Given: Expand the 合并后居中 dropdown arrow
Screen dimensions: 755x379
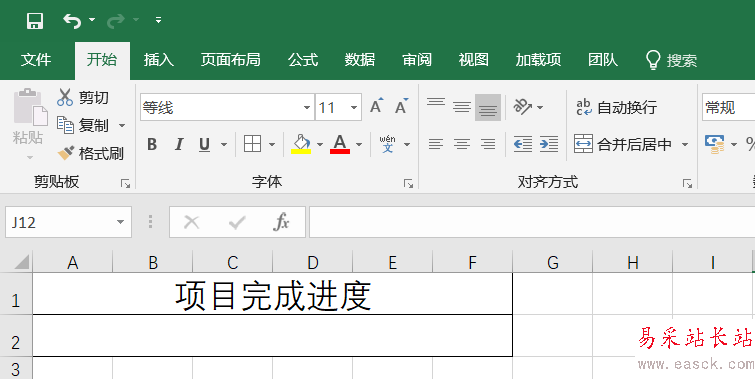Looking at the screenshot, I should pos(685,144).
